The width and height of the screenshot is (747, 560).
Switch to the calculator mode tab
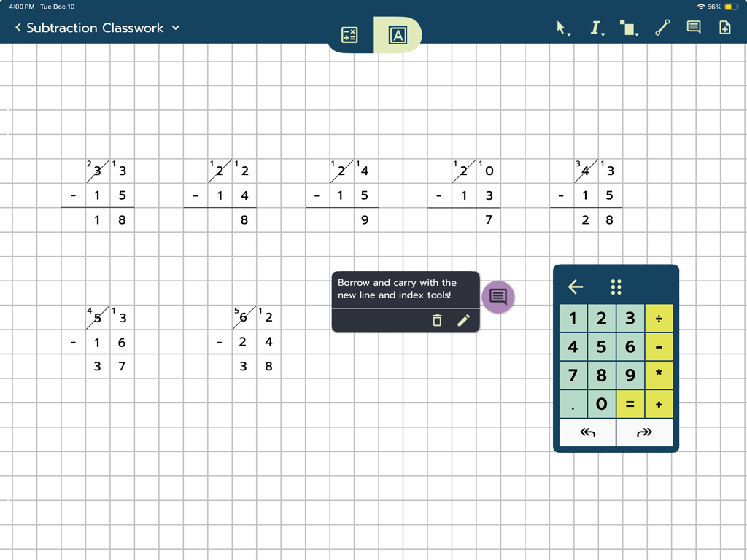pos(349,34)
